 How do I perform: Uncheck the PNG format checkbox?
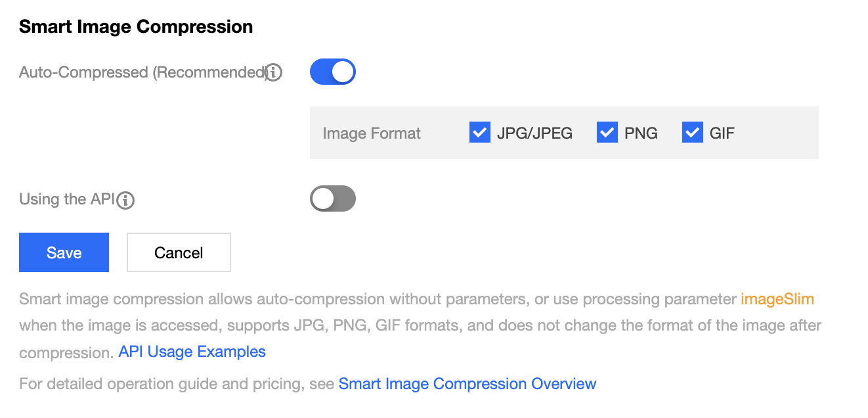coord(607,133)
